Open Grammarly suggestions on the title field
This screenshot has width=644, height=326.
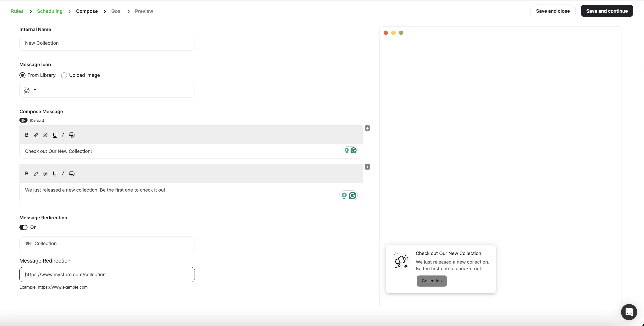[x=353, y=150]
